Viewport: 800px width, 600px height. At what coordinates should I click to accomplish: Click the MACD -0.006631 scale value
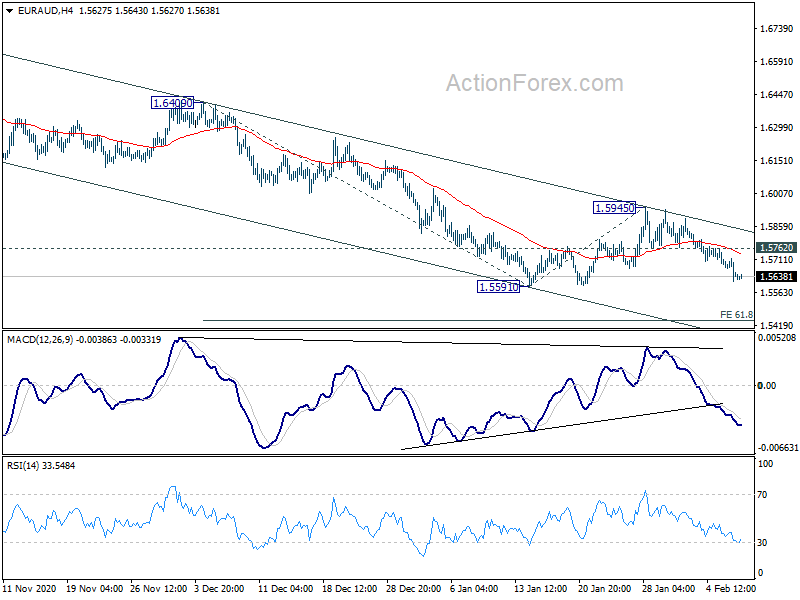778,447
